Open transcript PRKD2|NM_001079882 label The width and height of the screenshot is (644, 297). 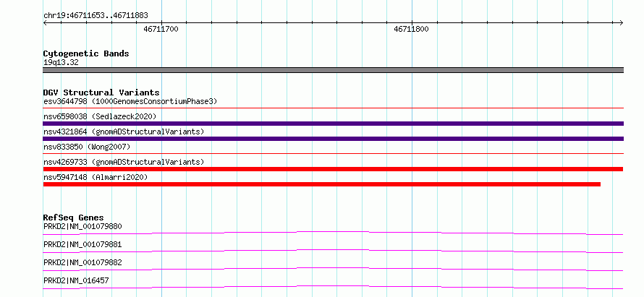(x=82, y=262)
